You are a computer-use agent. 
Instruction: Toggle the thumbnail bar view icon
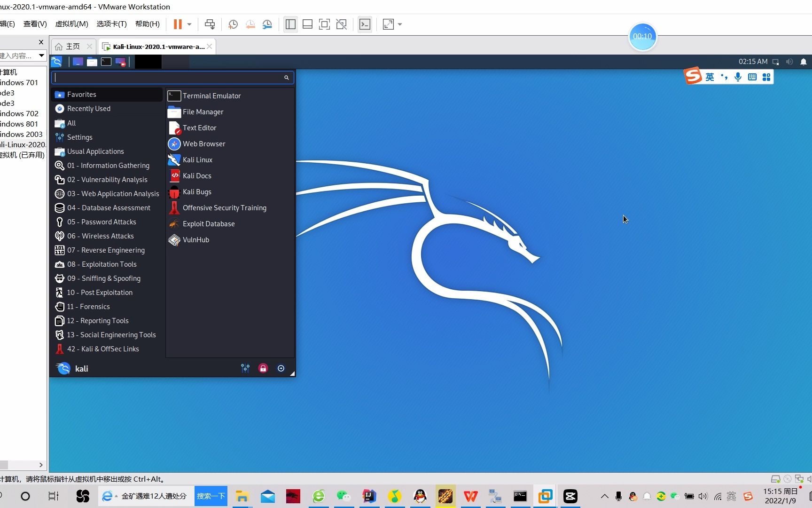tap(307, 24)
